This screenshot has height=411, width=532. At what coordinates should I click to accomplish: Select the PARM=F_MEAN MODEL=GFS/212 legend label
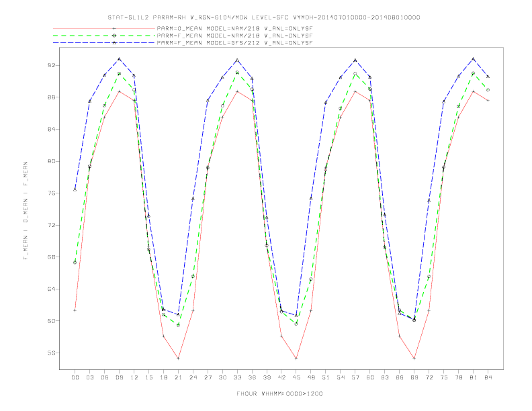(234, 43)
